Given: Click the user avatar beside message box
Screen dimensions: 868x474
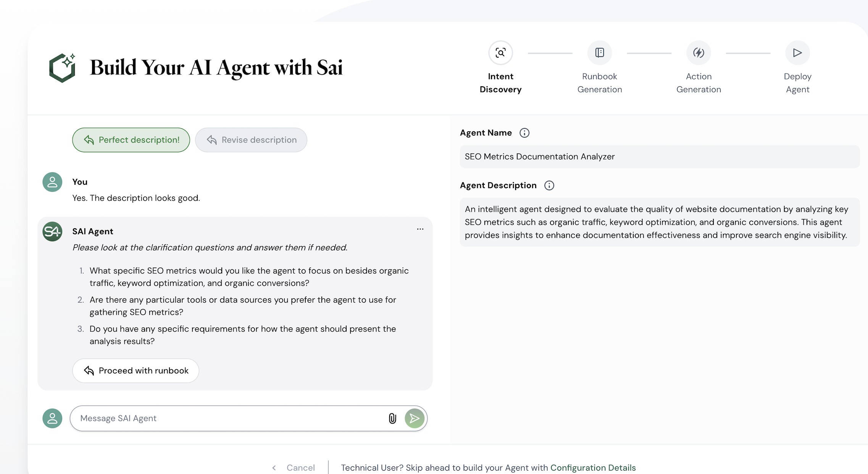Looking at the screenshot, I should click(x=52, y=419).
